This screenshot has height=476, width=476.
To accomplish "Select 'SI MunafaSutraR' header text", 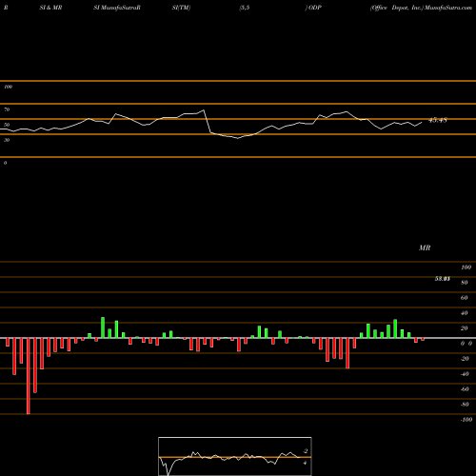I will (117, 8).
